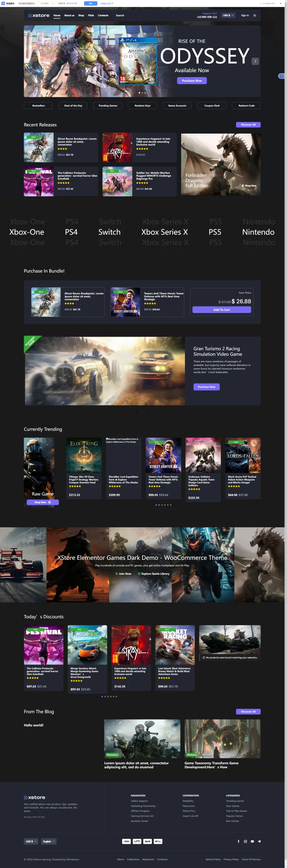Open the shopping cart counter icon
The width and height of the screenshot is (287, 868).
(x=255, y=16)
